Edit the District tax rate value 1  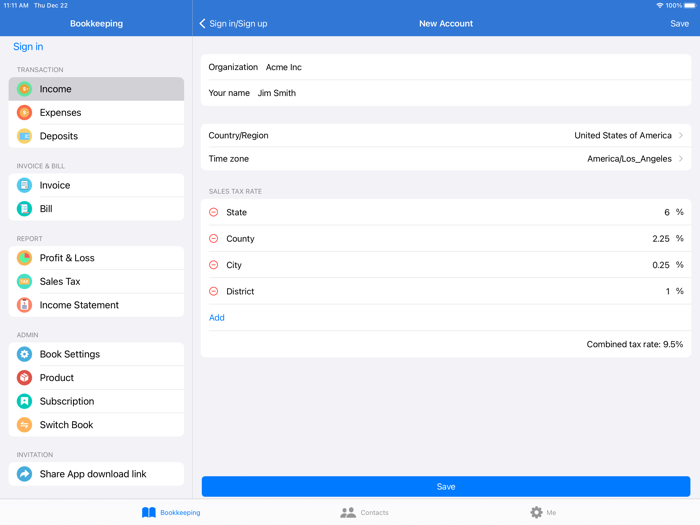click(667, 291)
